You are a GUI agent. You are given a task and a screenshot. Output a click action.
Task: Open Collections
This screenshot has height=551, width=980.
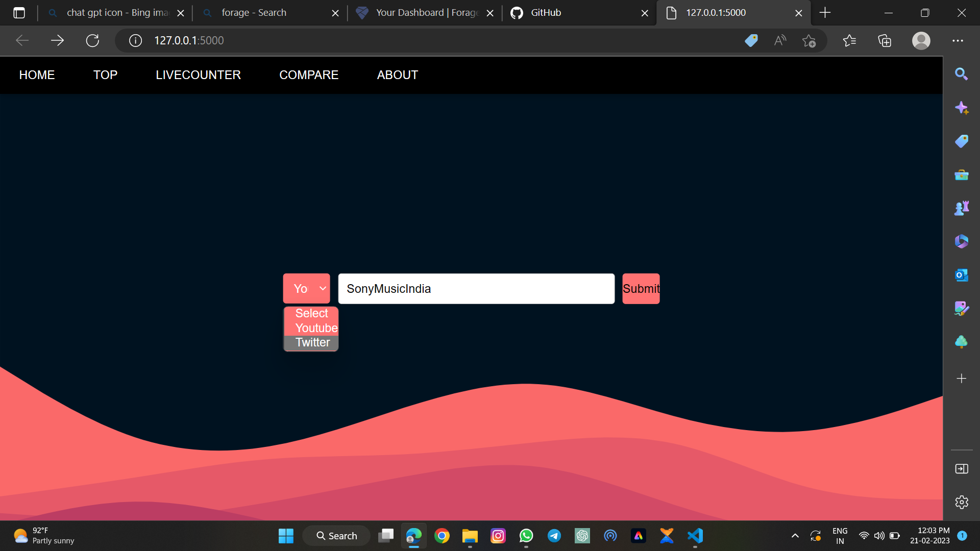(885, 40)
